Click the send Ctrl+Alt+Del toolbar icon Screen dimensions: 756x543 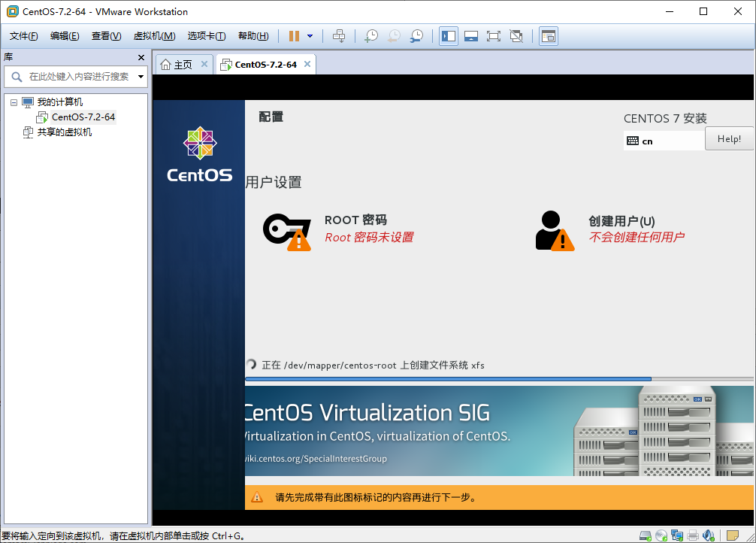(x=339, y=36)
